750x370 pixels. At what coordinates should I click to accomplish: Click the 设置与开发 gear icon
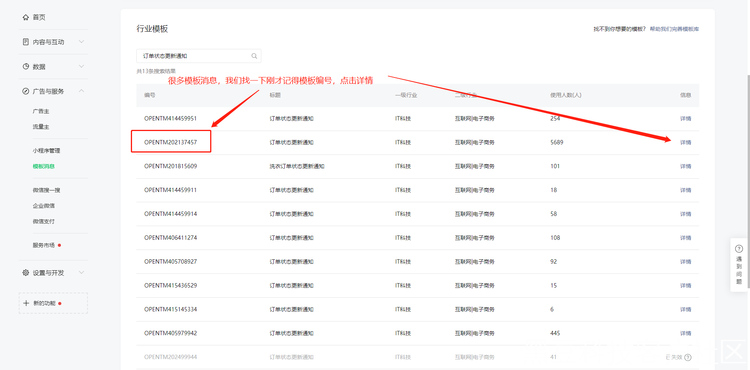click(26, 272)
